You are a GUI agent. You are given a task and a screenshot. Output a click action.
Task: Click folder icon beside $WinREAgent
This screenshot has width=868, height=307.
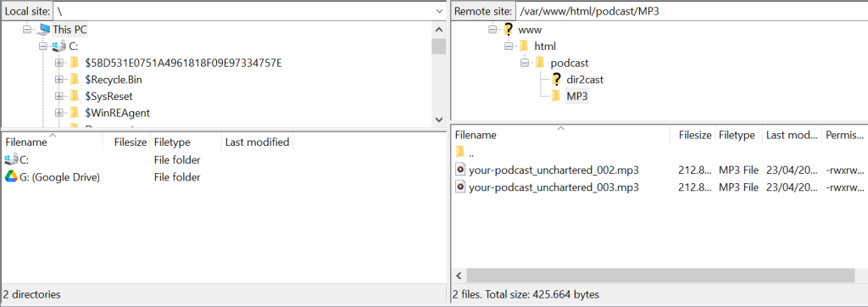click(75, 113)
